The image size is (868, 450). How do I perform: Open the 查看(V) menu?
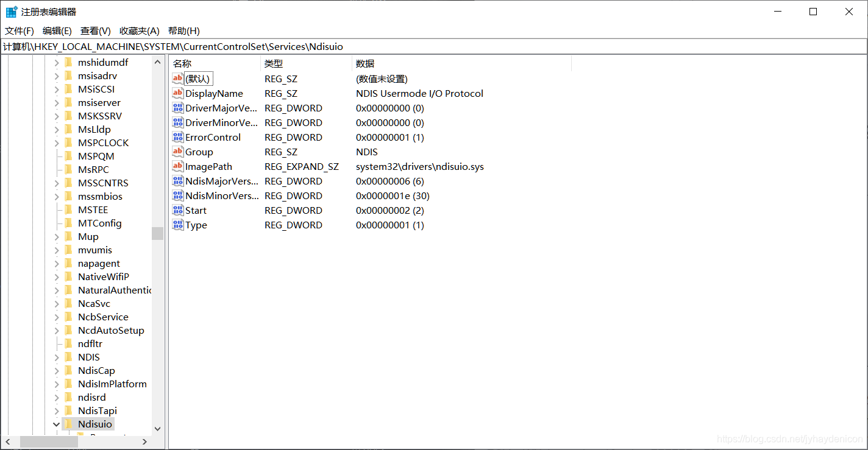click(x=96, y=30)
